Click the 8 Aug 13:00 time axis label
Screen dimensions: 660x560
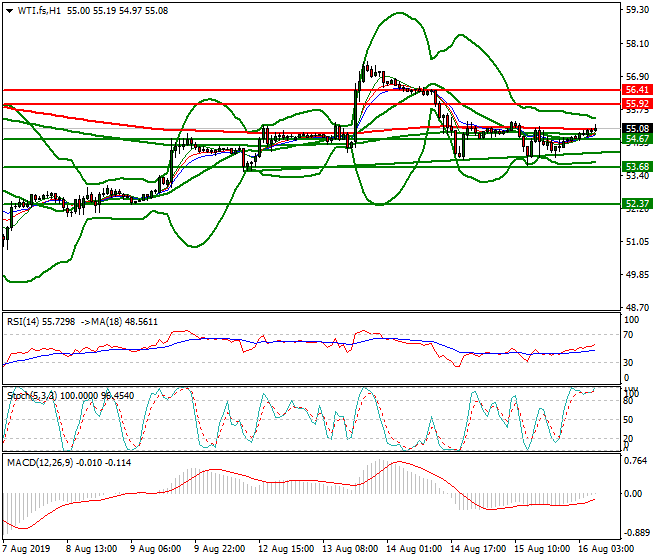(x=91, y=549)
